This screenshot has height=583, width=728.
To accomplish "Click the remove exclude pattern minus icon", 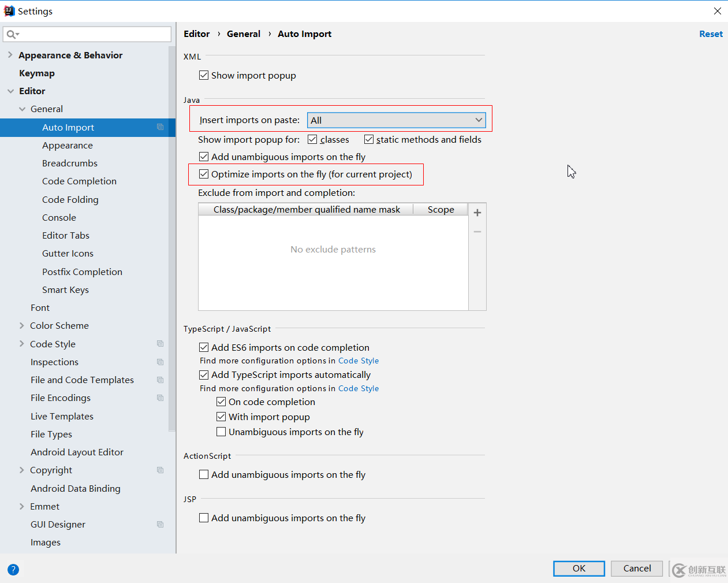I will coord(477,232).
